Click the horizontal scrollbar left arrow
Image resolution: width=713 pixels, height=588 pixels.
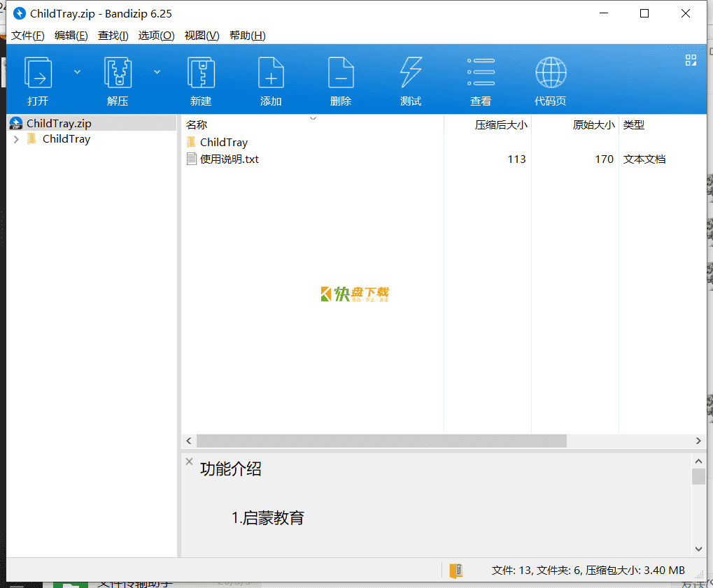(x=189, y=440)
